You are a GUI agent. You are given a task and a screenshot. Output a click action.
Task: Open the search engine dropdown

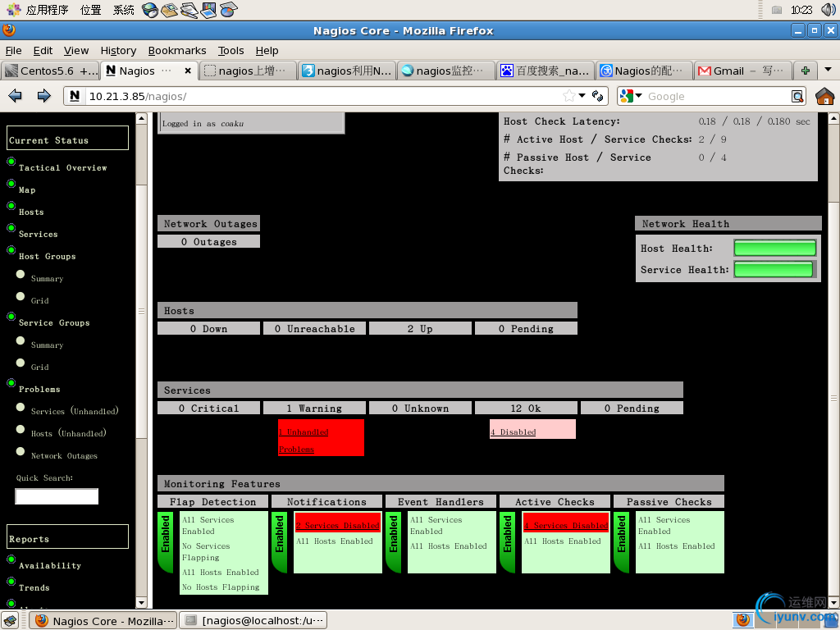tap(638, 96)
